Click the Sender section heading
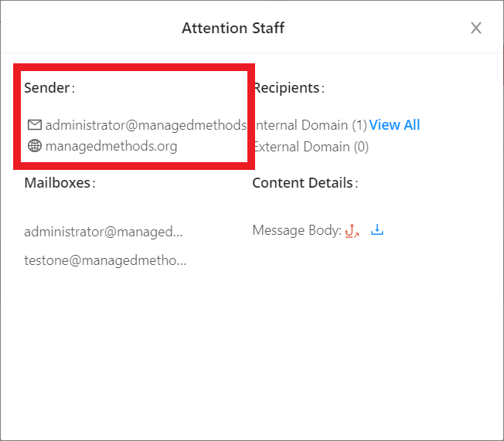 point(48,88)
